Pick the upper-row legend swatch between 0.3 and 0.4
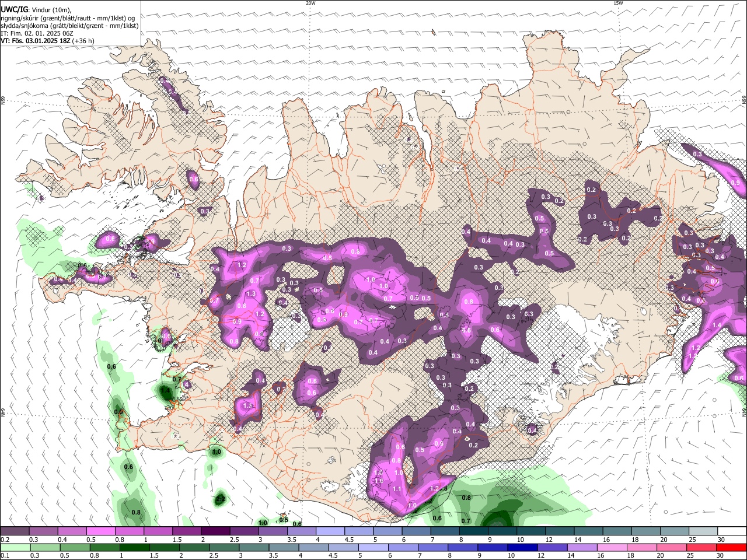 pos(43,531)
